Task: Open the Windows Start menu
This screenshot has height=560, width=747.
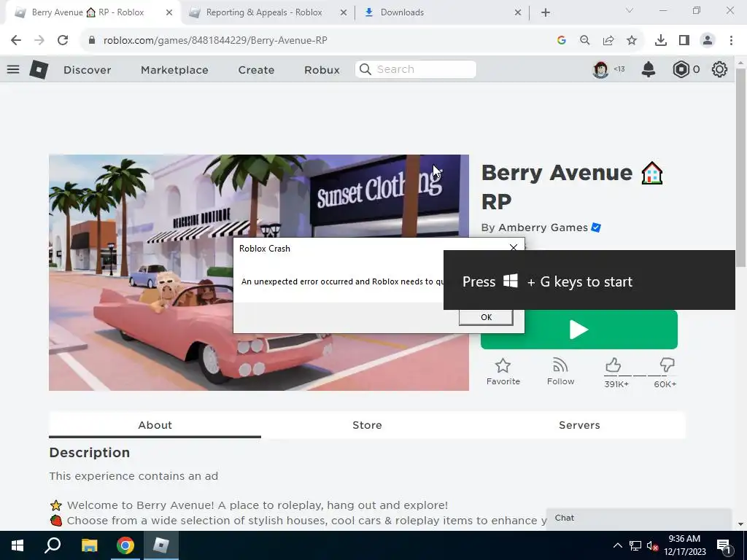Action: pos(18,545)
